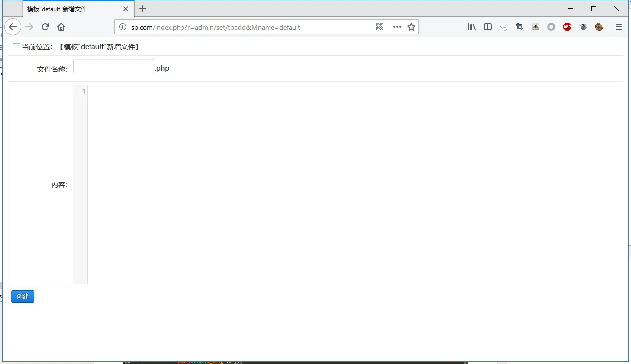Viewport: 631px width, 364px height.
Task: Click the cookie manager extension icon
Action: [599, 27]
